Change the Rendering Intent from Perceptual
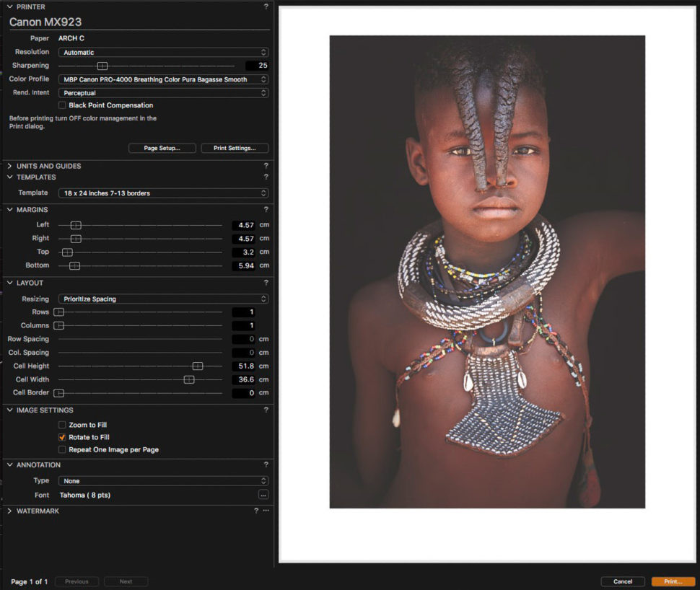Viewport: 700px width, 590px height. 163,92
